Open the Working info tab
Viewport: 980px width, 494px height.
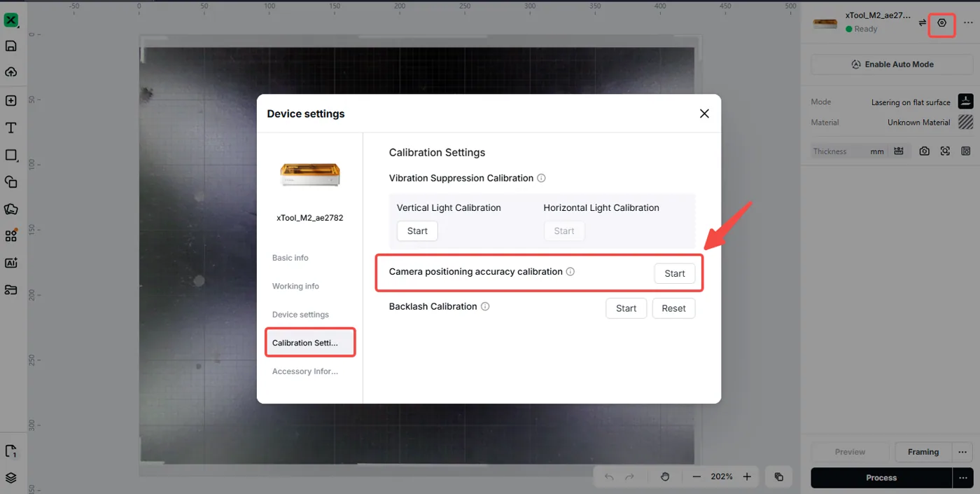295,286
